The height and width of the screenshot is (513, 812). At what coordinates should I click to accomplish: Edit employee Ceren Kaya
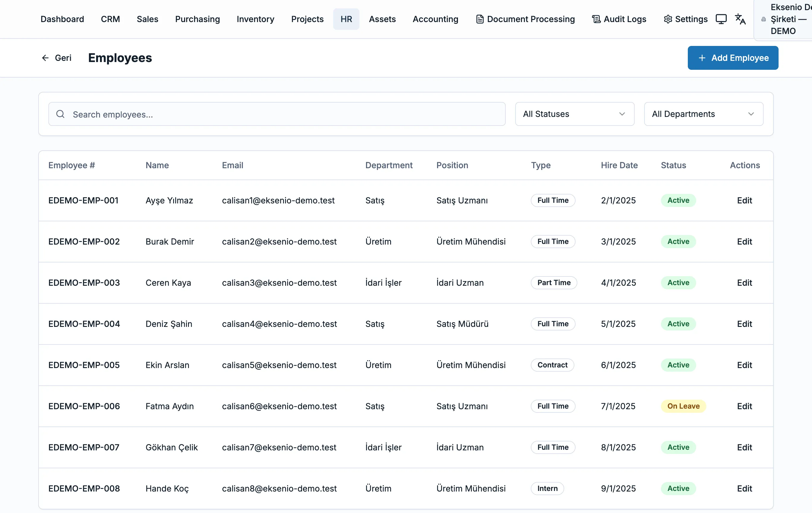(x=744, y=283)
